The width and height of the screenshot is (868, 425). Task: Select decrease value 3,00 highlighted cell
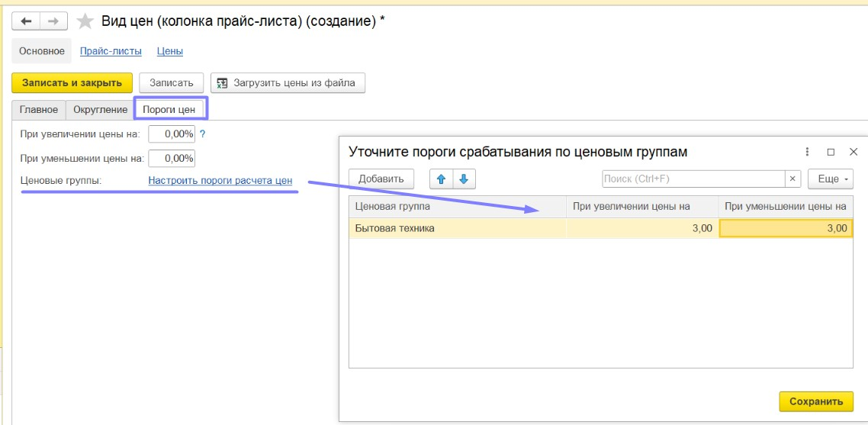click(786, 228)
